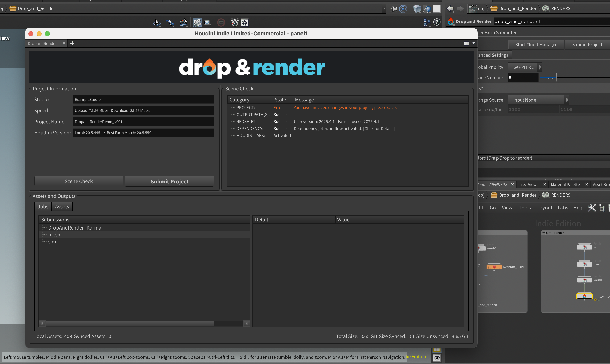Screen dimensions: 610x364
Task: Select the DropAndRender_Karma submission
Action: point(75,228)
